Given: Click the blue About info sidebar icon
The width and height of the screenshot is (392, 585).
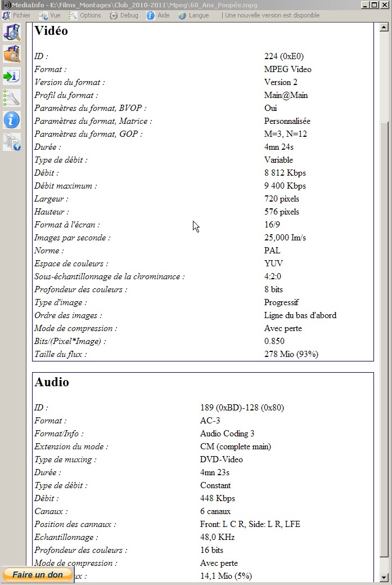Looking at the screenshot, I should 12,120.
